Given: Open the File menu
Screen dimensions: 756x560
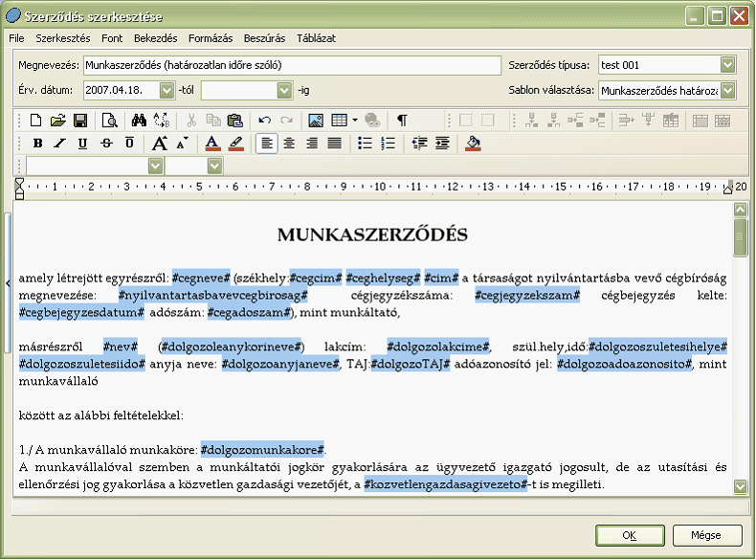Looking at the screenshot, I should click(x=16, y=38).
